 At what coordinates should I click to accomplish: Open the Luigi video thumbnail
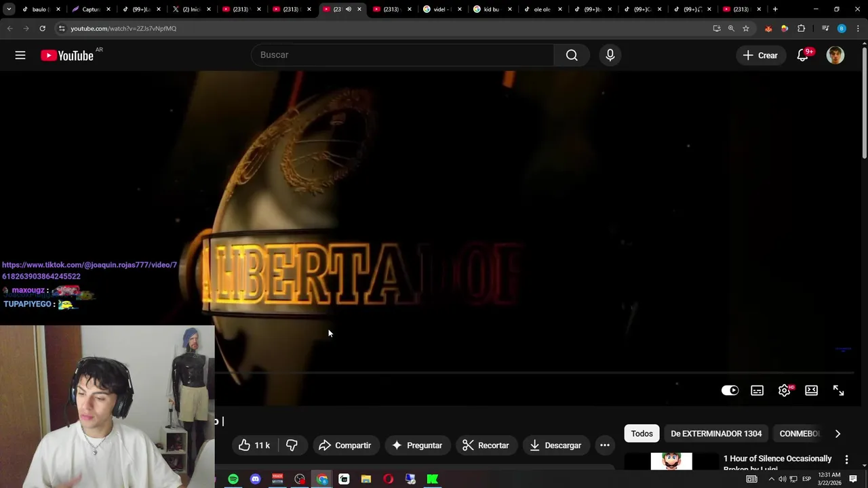671,461
